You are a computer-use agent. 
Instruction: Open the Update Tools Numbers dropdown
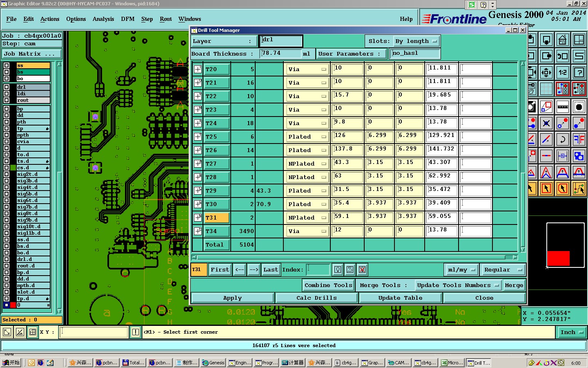coord(457,285)
